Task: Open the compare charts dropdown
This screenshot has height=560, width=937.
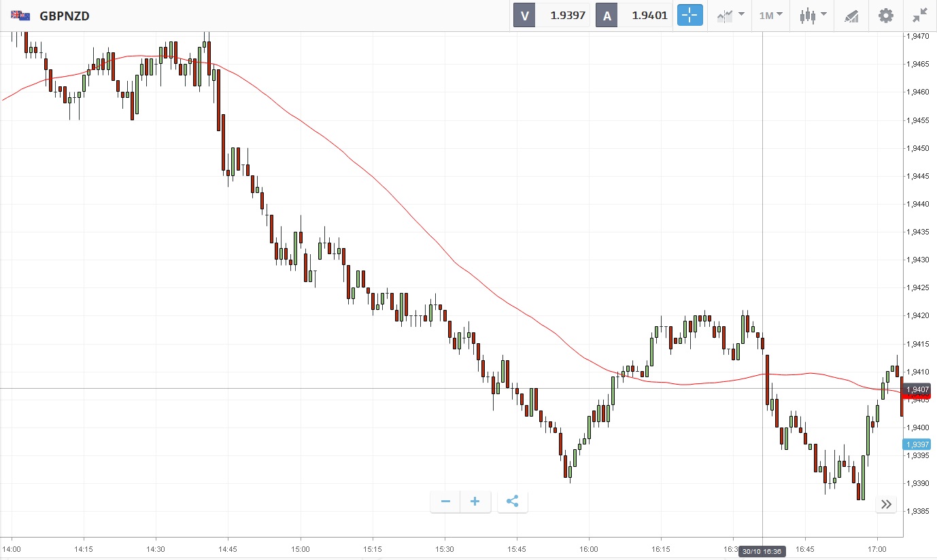Action: (730, 15)
